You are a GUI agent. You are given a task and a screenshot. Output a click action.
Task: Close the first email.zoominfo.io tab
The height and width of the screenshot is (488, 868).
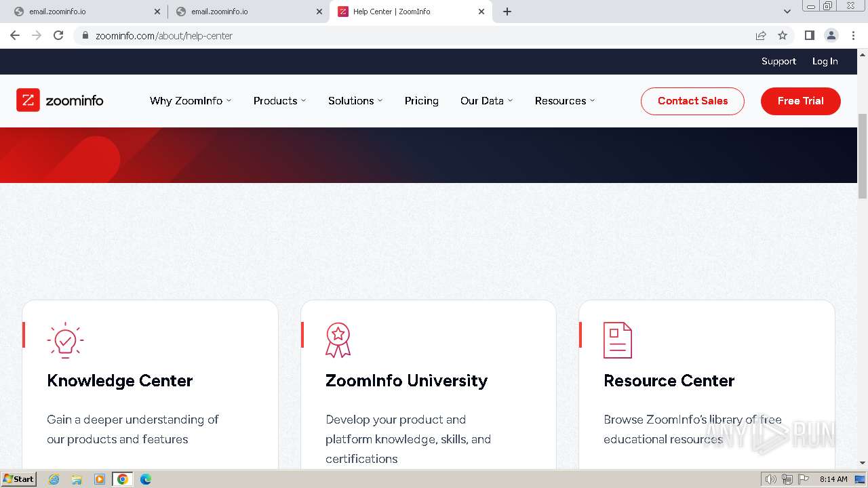(157, 12)
